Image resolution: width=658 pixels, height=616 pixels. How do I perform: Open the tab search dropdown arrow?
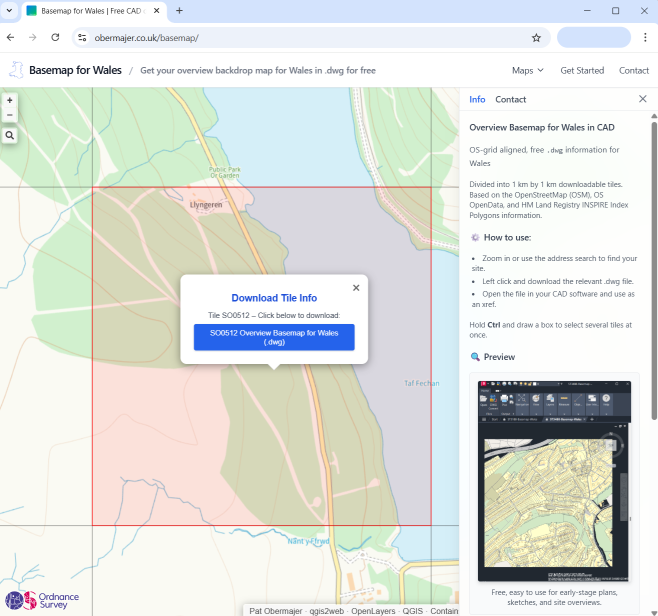pos(10,10)
